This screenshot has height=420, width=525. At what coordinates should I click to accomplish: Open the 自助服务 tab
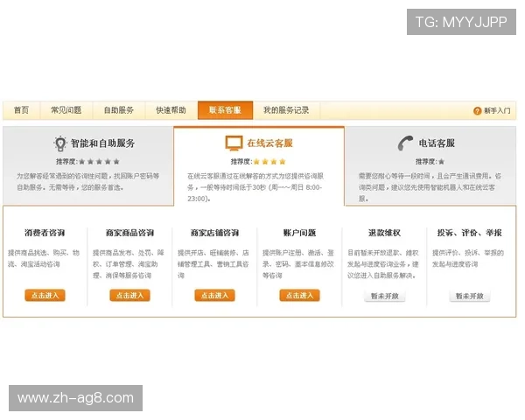(119, 110)
